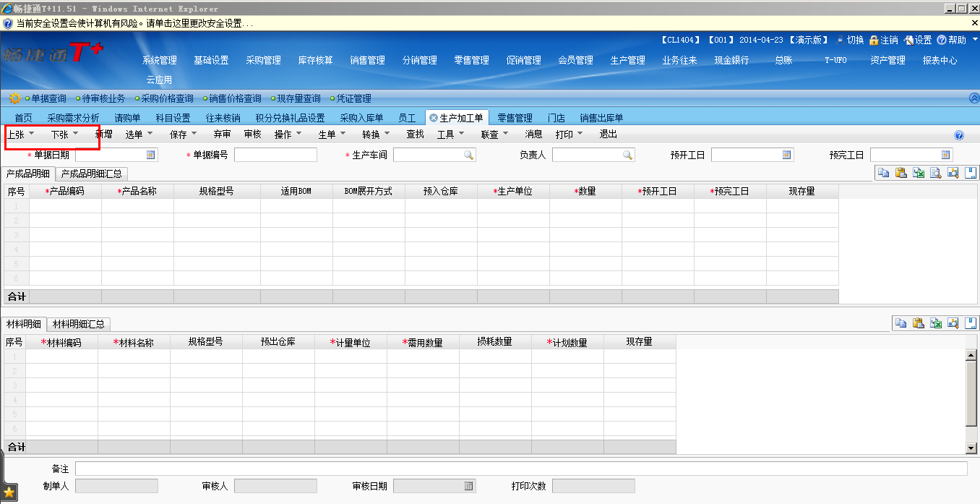Open the calendar picker for 单据日期
The width and height of the screenshot is (980, 504).
click(151, 155)
